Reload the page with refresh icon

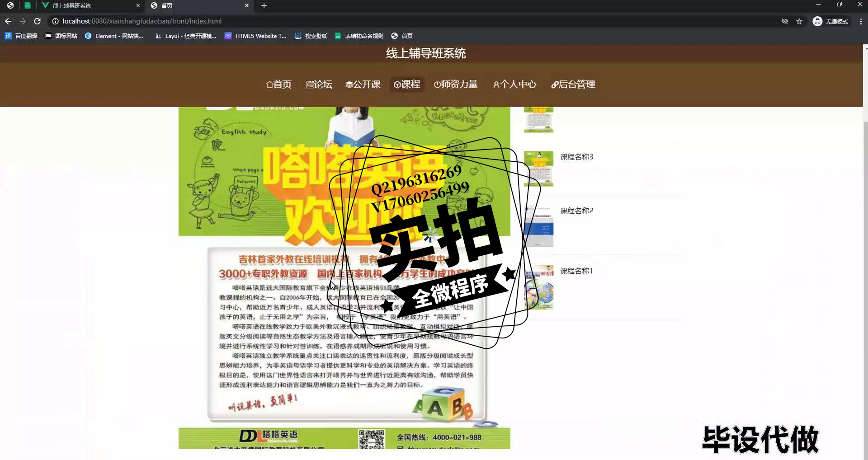click(x=38, y=21)
